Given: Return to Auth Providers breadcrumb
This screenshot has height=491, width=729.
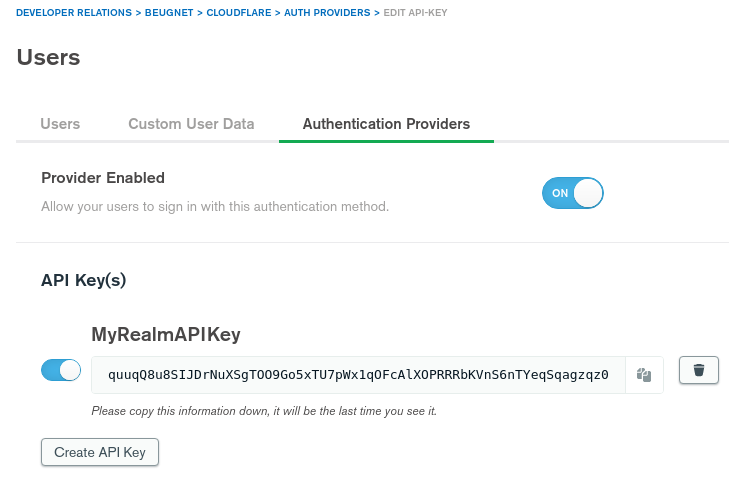Looking at the screenshot, I should coord(327,13).
